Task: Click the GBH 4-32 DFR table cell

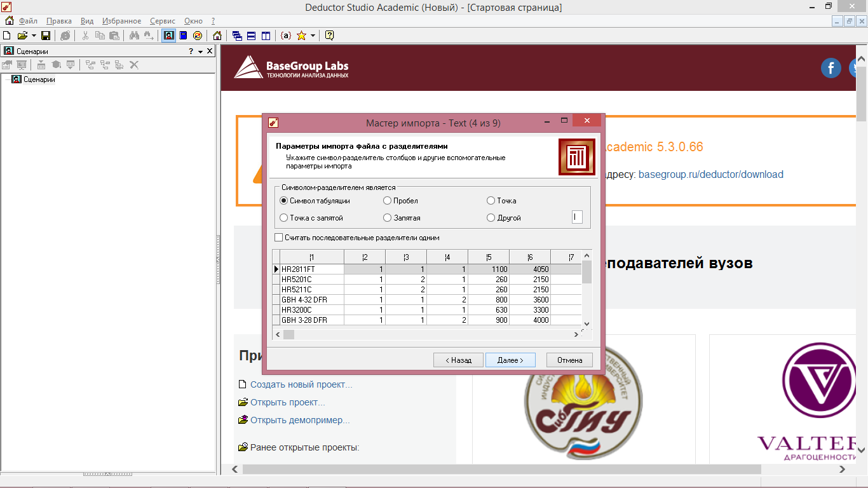Action: 312,300
